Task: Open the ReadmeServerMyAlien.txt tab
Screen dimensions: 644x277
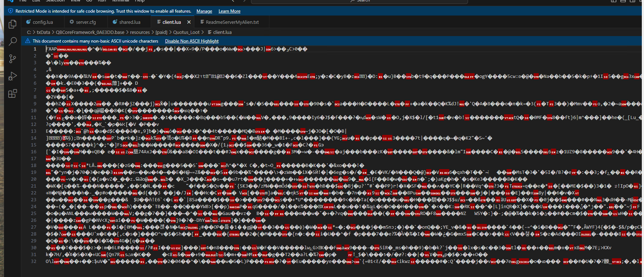Action: click(232, 22)
